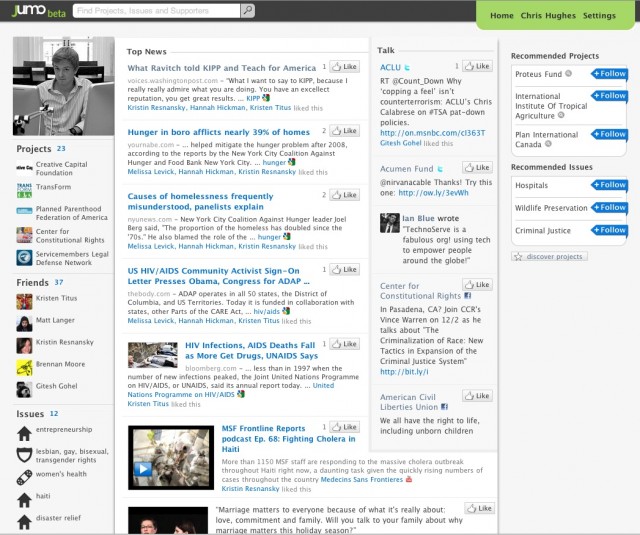Click Facebook icon beside Center for Constitutional Rights
640x535 pixels.
(467, 296)
